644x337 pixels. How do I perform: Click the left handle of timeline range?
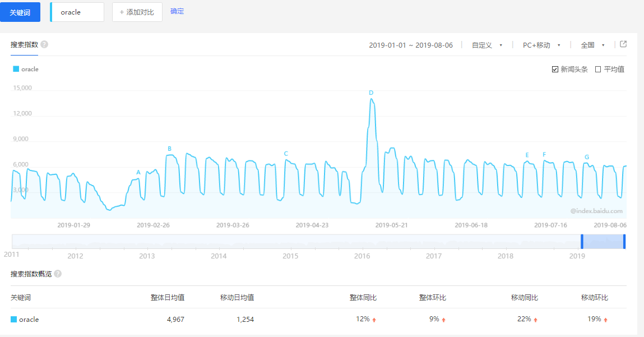pos(582,241)
